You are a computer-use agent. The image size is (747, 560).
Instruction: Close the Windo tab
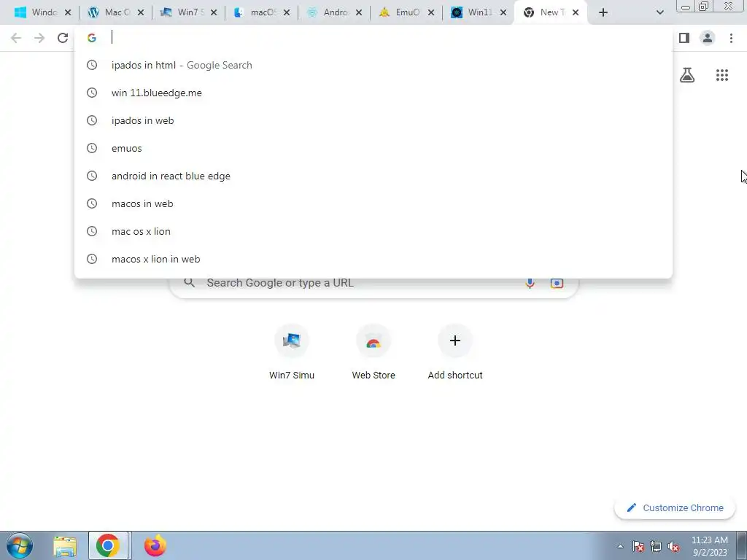(68, 12)
